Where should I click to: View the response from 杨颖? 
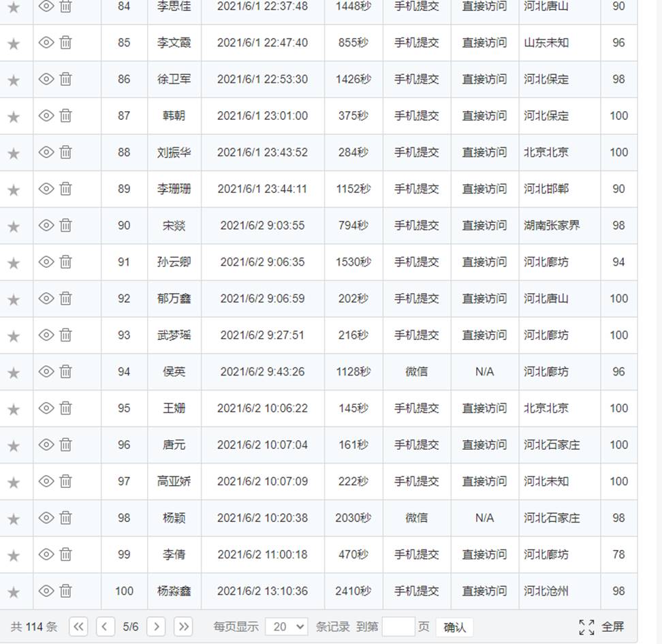tap(46, 518)
